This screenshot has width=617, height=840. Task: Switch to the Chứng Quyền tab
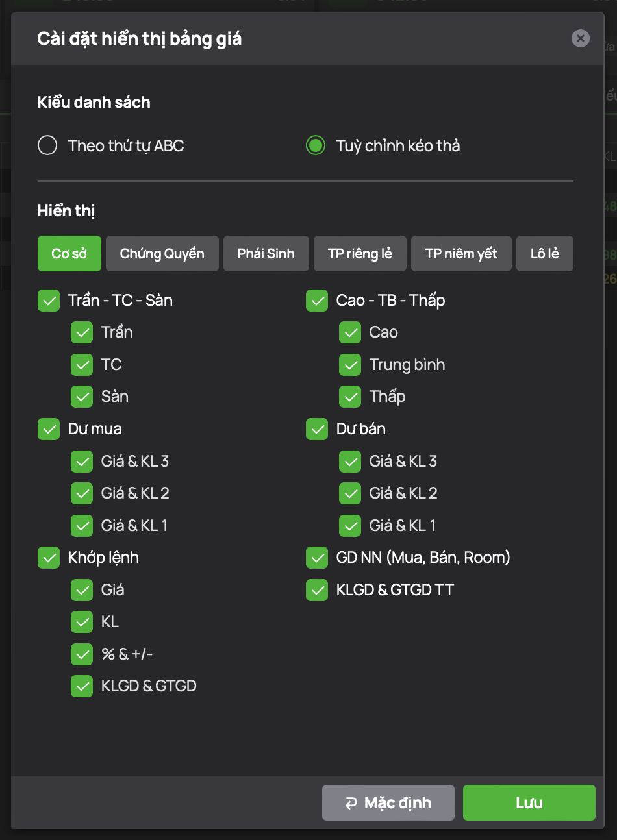coord(162,253)
